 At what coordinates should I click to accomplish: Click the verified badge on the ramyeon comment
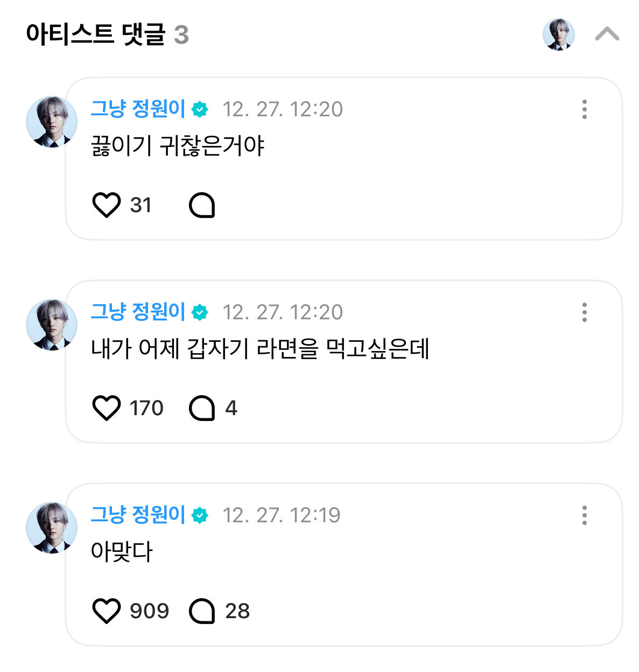click(x=200, y=312)
